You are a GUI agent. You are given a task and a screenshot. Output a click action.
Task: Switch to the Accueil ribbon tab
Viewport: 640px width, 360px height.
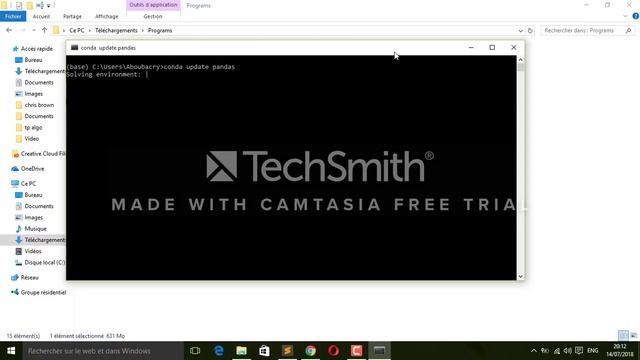tap(41, 16)
